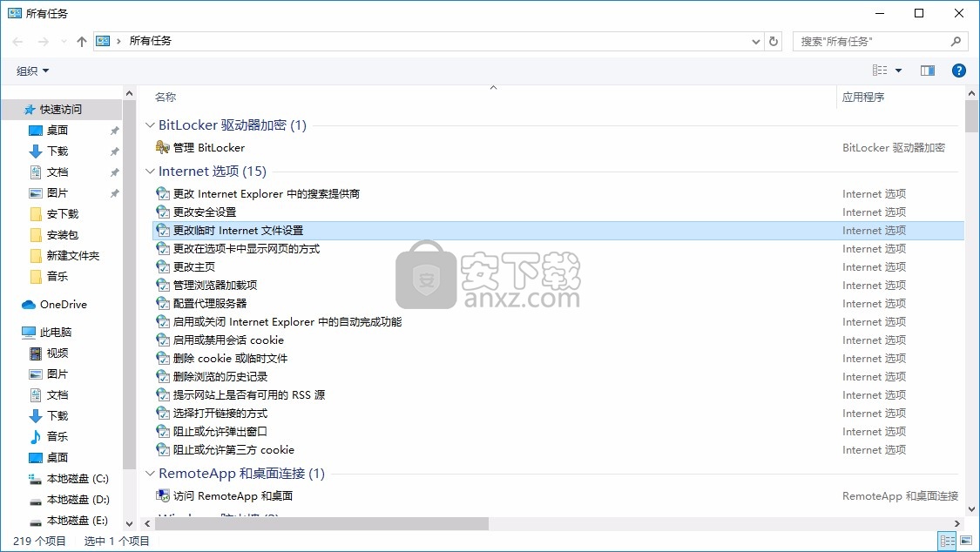Select 删除 cookie 或临时文件

click(x=231, y=359)
